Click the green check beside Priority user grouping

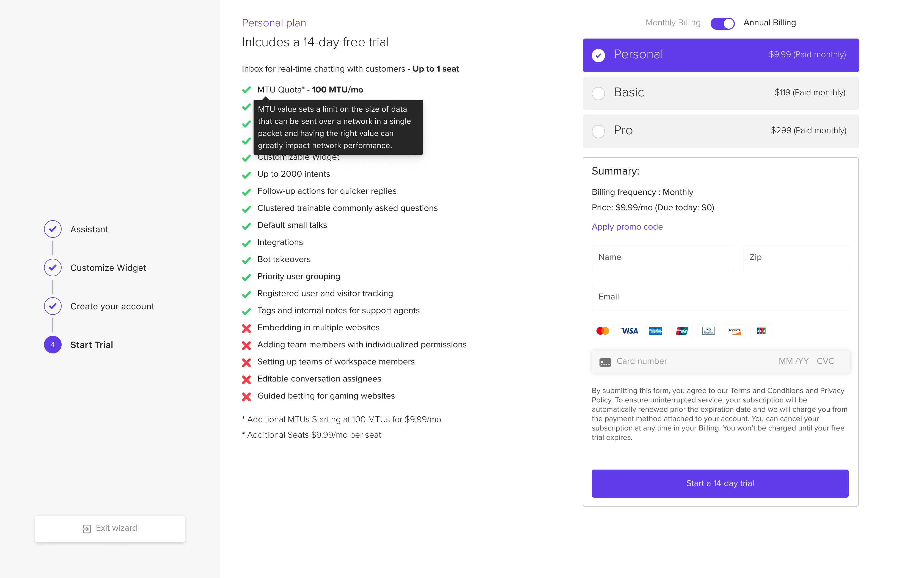[x=246, y=277]
